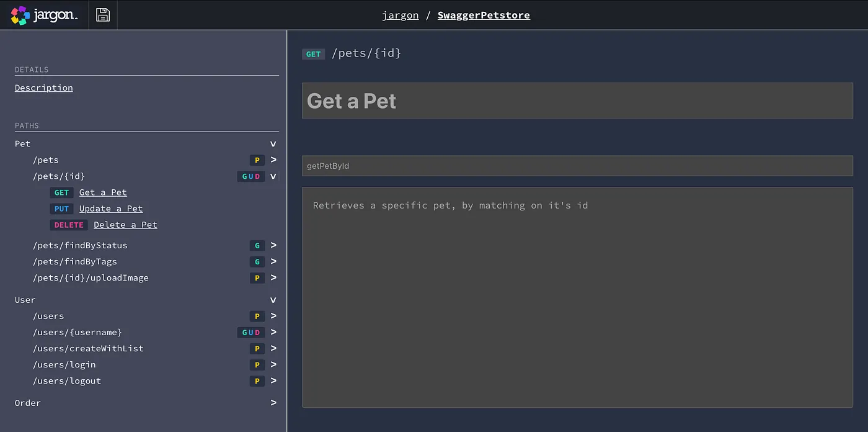Open the Description section in the sidebar
Screen dimensions: 868x432
[x=43, y=88]
